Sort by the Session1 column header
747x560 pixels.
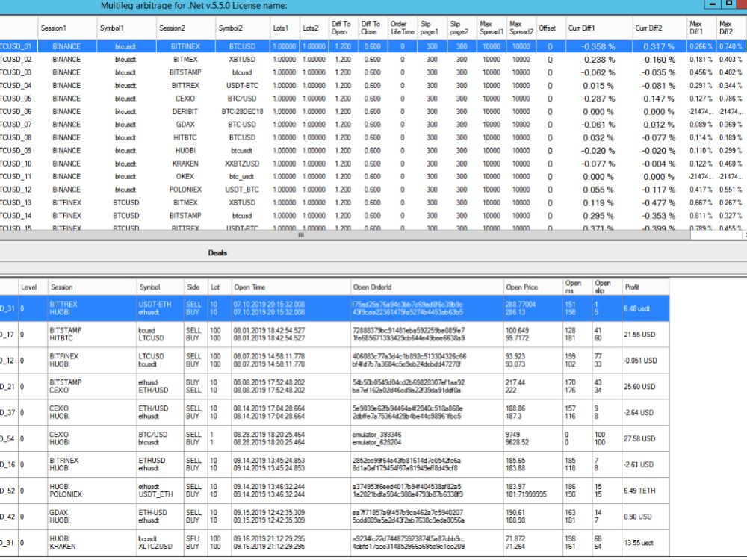(x=67, y=28)
